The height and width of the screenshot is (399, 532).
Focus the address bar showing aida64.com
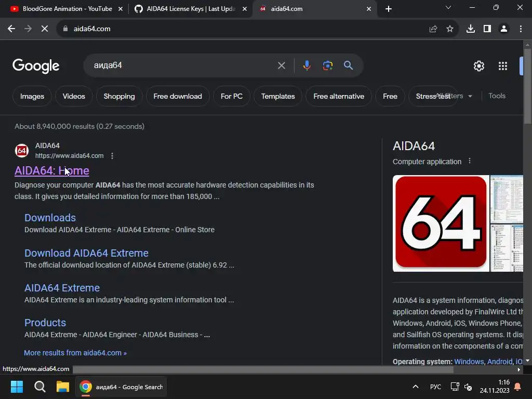[x=244, y=29]
